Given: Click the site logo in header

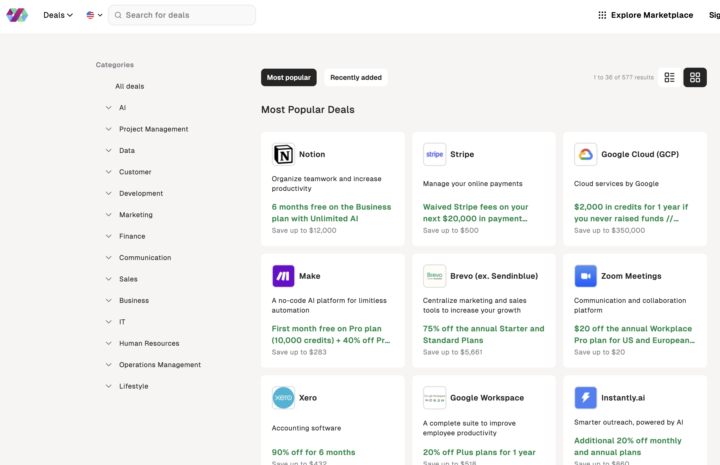Looking at the screenshot, I should (17, 15).
